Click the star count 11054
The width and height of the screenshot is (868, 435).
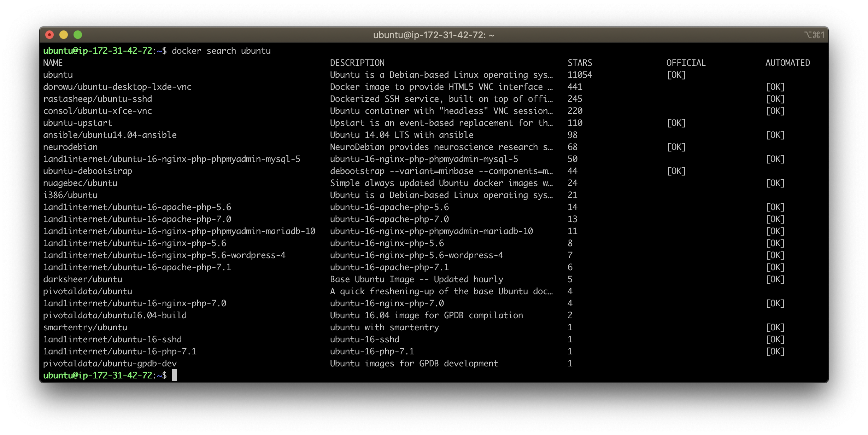[580, 75]
